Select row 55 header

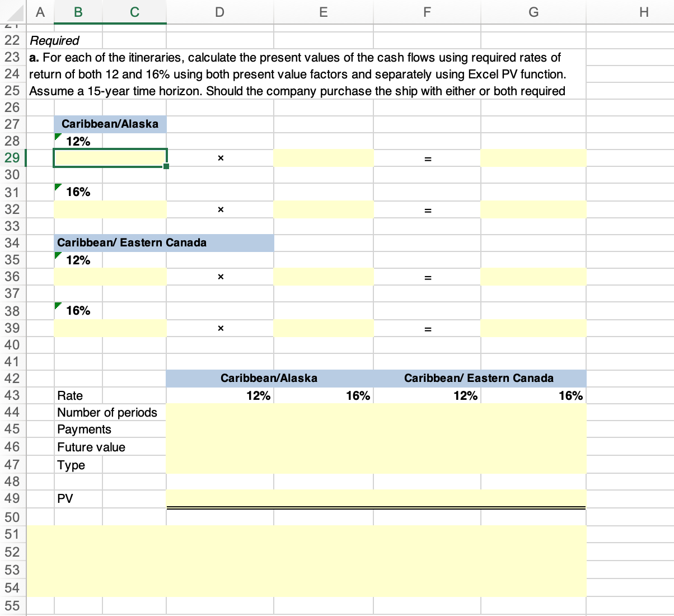(12, 606)
